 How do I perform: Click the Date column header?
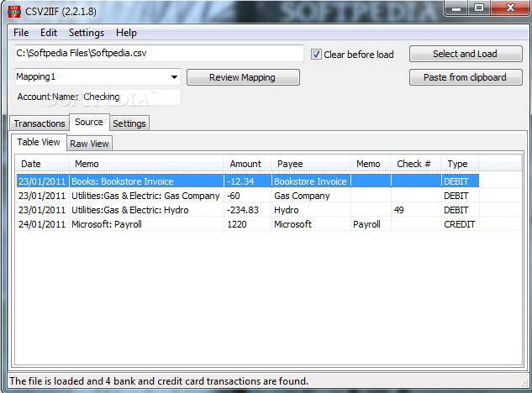tap(42, 164)
